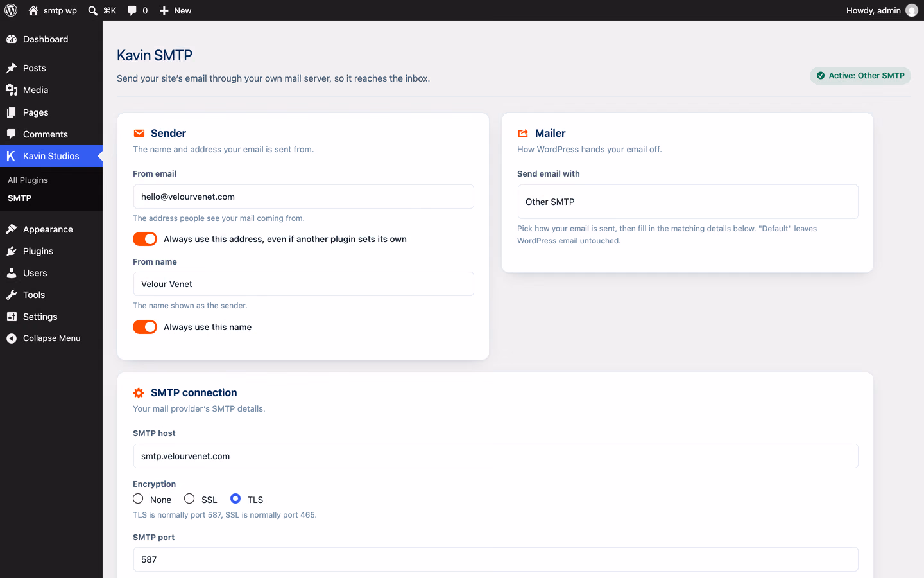Click the SMTP port input field
924x578 pixels.
point(495,559)
